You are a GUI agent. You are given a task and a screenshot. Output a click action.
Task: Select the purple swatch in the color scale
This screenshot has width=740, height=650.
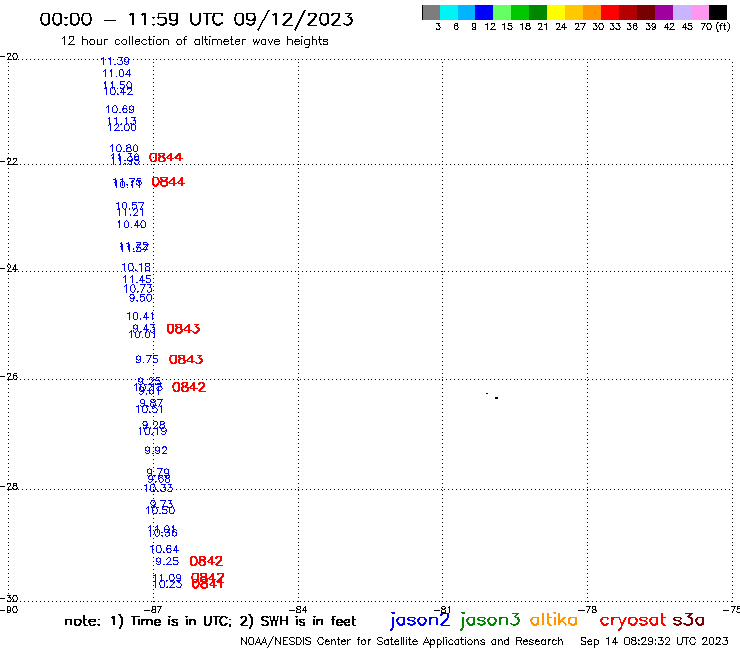click(664, 12)
